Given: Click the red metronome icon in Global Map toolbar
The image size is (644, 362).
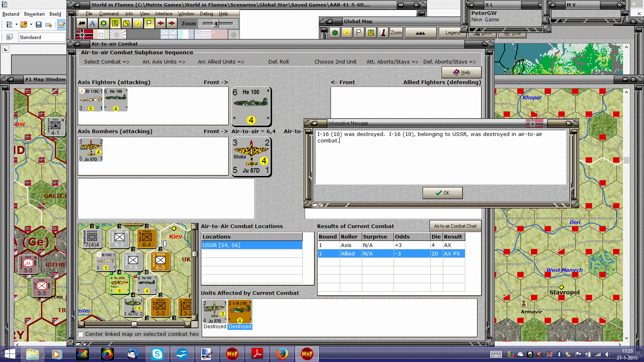Looking at the screenshot, I should pyautogui.click(x=383, y=33).
